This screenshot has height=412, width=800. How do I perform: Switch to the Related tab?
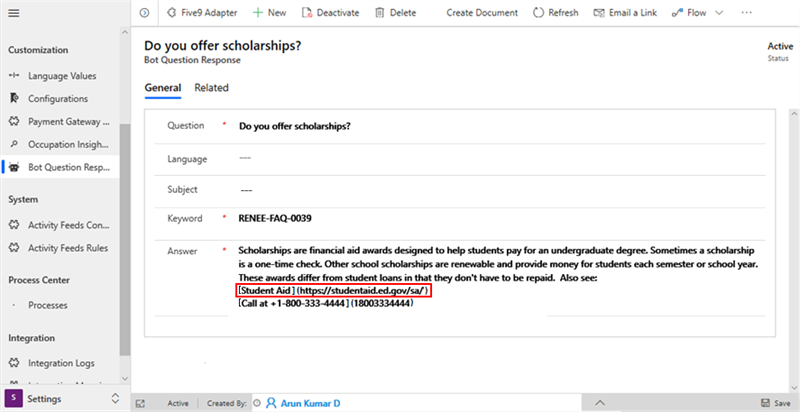click(211, 88)
